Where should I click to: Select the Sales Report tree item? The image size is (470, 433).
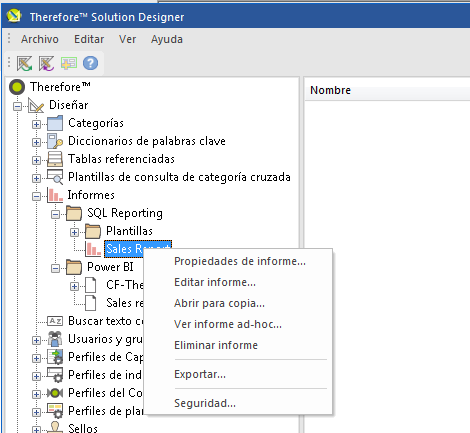[138, 249]
